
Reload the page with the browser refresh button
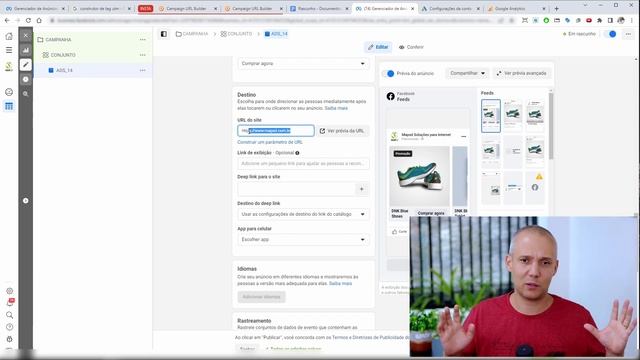click(28, 20)
